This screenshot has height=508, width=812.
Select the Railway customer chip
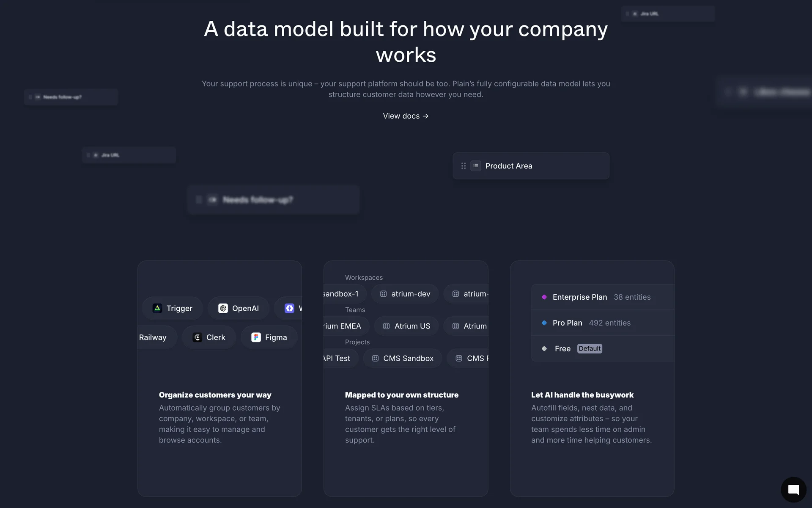[153, 337]
